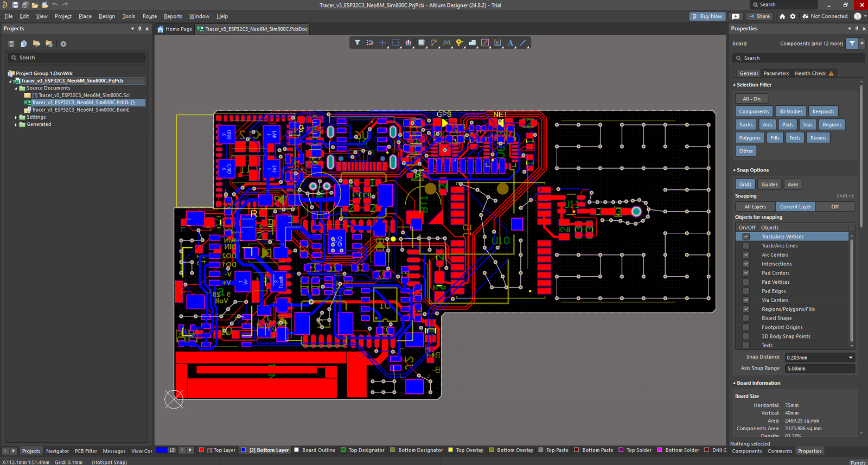Click the Selection Filter funnel in the Active Bar
868x465 pixels.
(357, 43)
